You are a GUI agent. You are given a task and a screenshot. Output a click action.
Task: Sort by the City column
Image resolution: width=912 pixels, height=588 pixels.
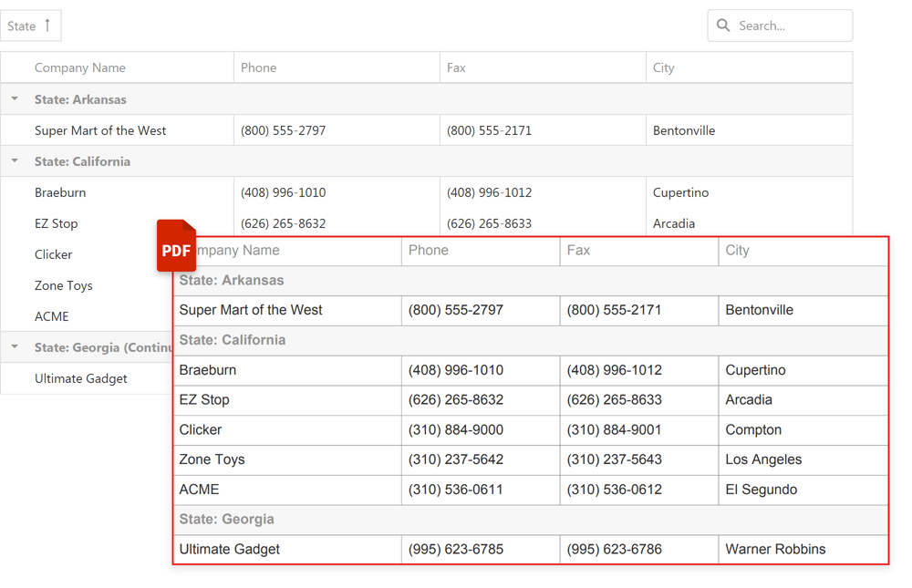[663, 67]
